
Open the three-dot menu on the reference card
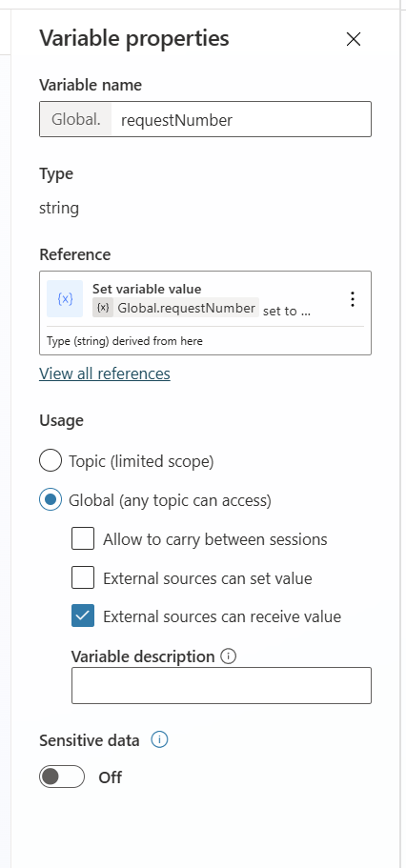[x=353, y=299]
